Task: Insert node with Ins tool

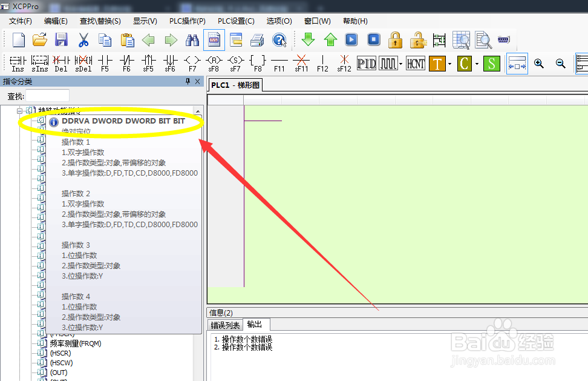Action: click(x=18, y=64)
